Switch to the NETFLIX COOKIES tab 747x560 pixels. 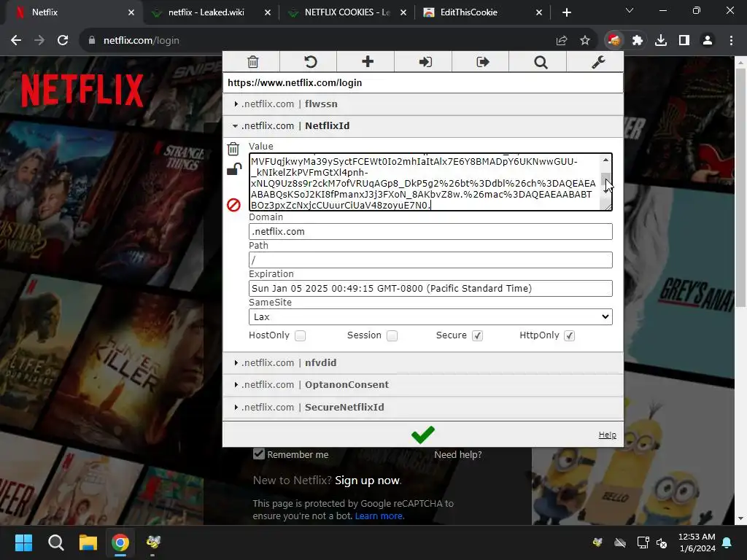click(x=347, y=12)
